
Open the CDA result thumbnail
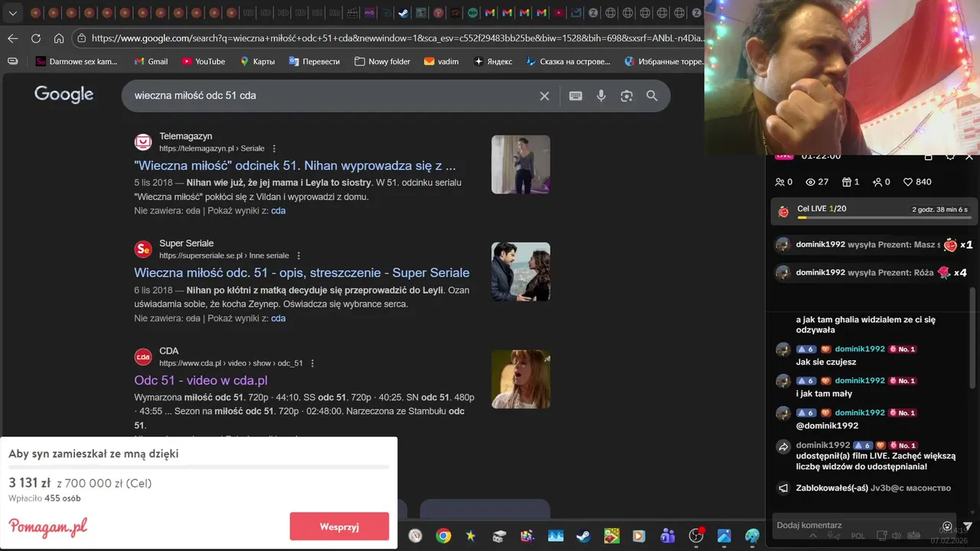(x=521, y=379)
